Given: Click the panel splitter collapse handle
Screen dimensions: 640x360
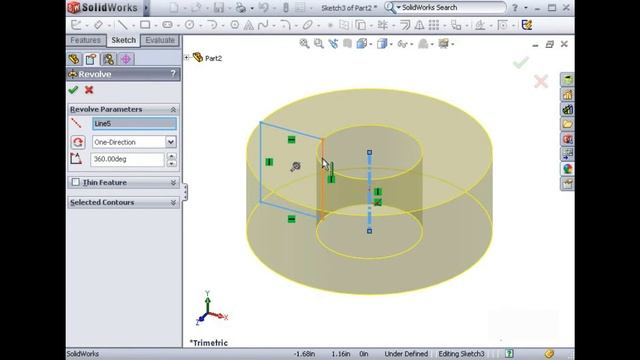Looking at the screenshot, I should [185, 192].
